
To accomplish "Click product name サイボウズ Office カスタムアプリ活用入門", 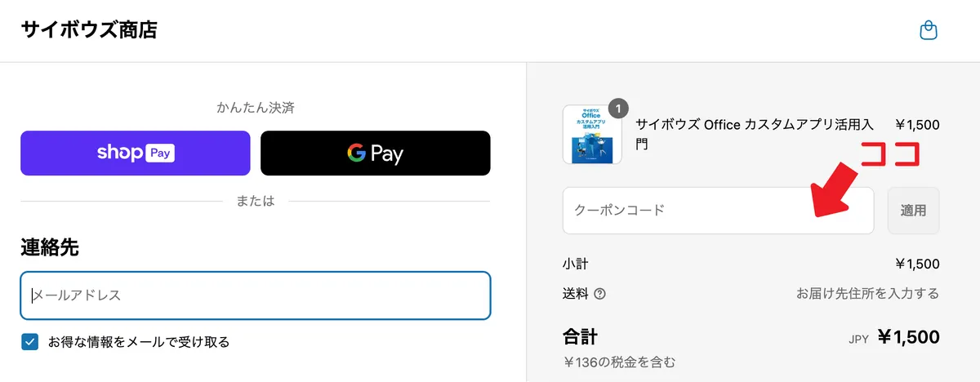I will pyautogui.click(x=755, y=135).
